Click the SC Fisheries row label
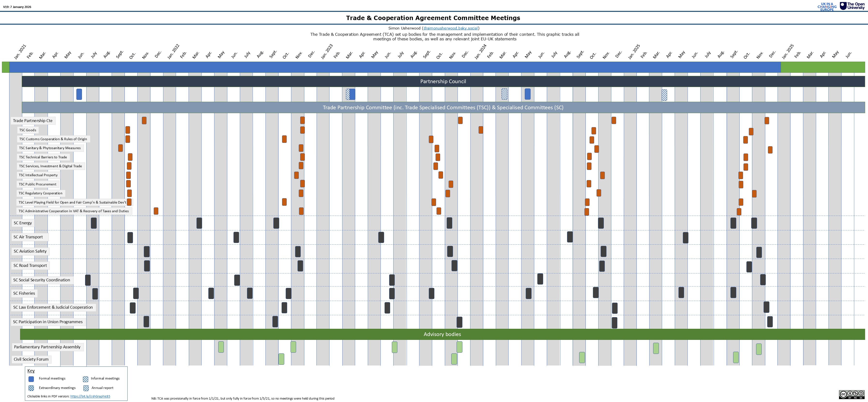Viewport: 868px width, 402px height. tap(24, 293)
